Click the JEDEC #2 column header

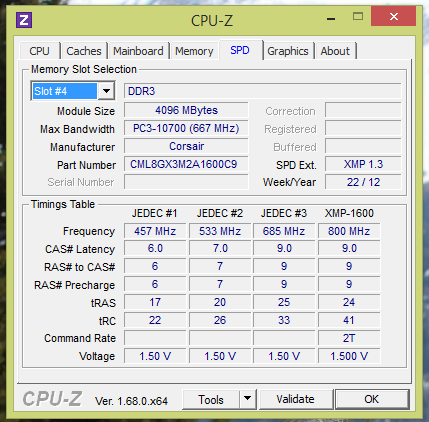[220, 213]
